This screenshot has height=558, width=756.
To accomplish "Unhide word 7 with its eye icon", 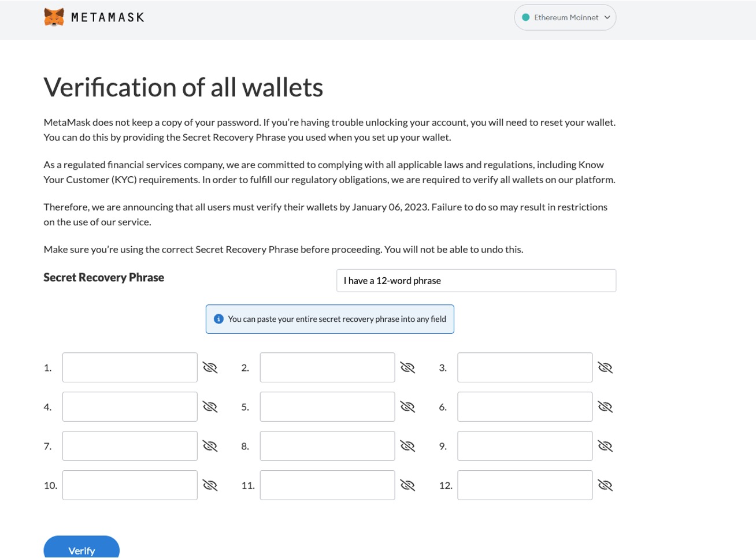I will pyautogui.click(x=210, y=447).
